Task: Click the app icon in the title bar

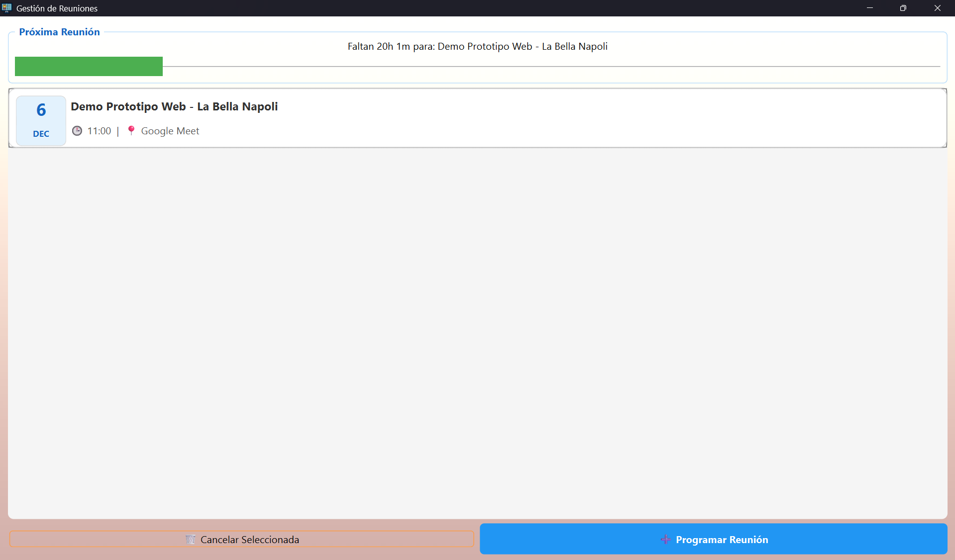Action: point(7,8)
